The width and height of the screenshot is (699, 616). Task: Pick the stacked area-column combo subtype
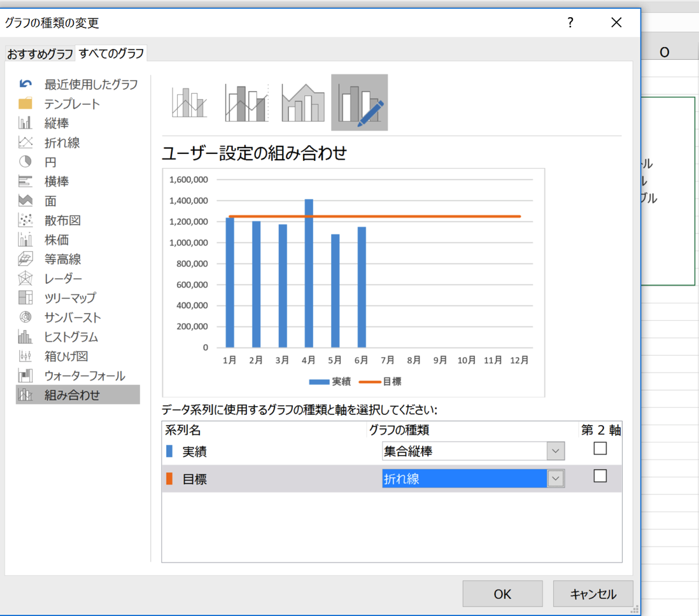click(x=303, y=102)
